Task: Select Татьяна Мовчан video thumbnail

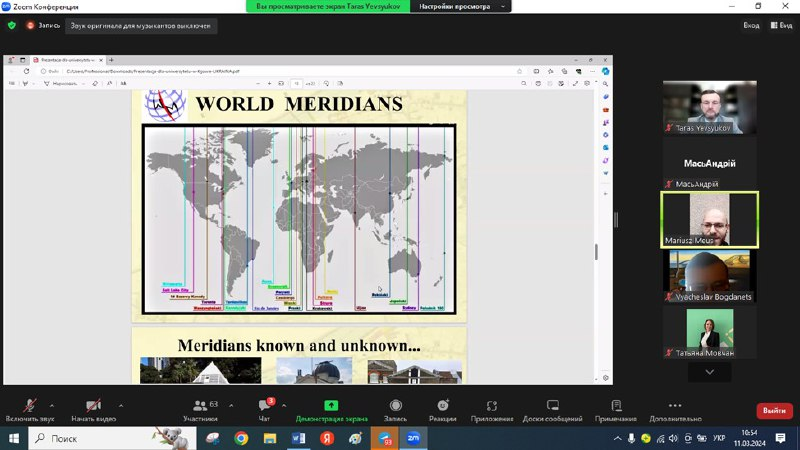Action: click(x=710, y=333)
